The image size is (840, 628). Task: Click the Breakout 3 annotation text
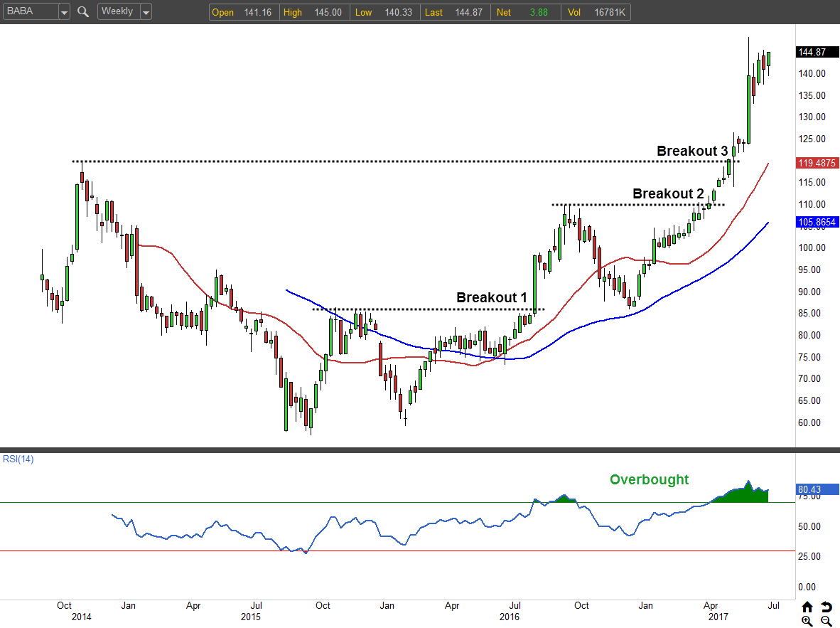(x=691, y=151)
